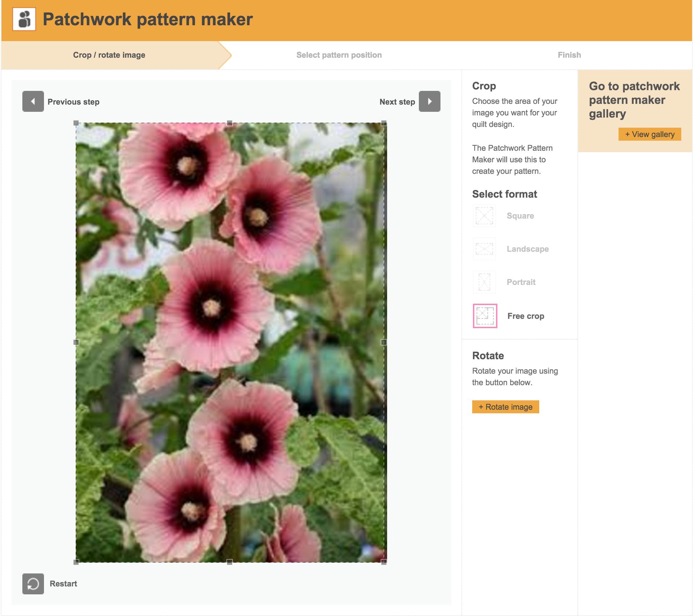
Task: Open the Crop / rotate image step
Action: [109, 55]
